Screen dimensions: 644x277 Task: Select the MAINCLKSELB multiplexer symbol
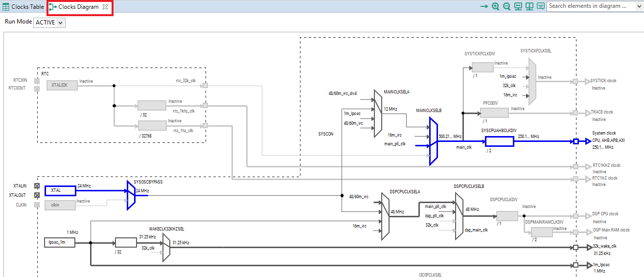tap(434, 141)
